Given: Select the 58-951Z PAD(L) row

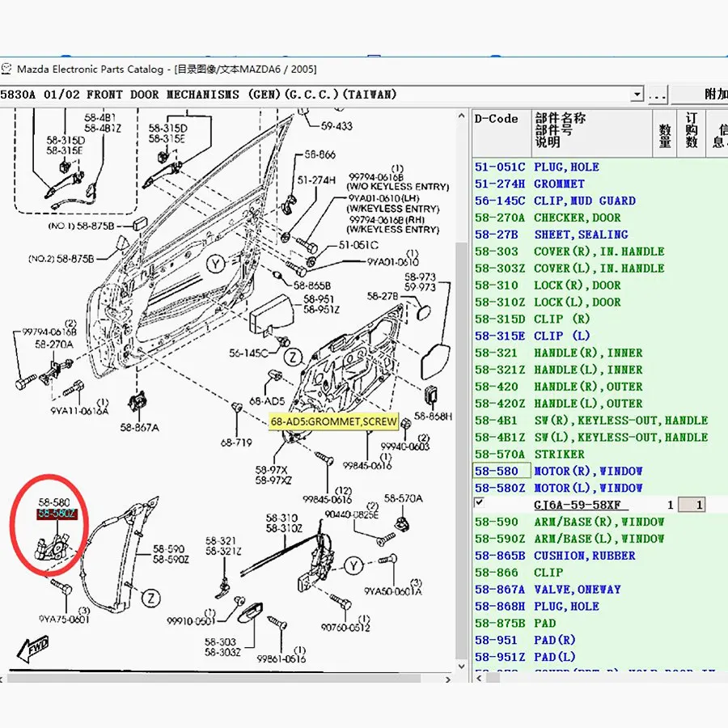Looking at the screenshot, I should 600,657.
